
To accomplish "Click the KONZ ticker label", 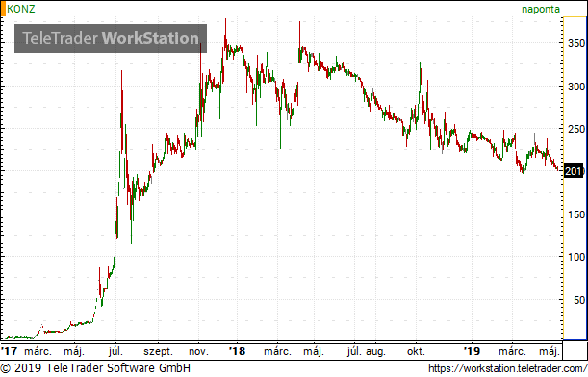I will pos(21,9).
